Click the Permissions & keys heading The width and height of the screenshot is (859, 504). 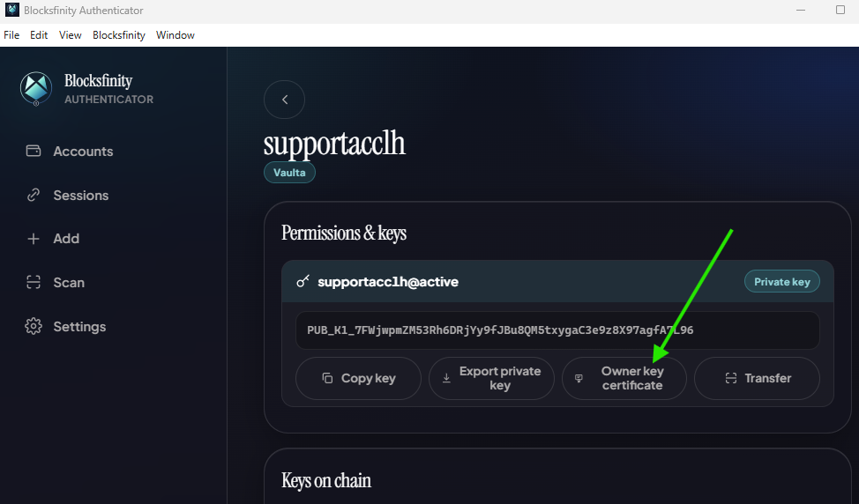pyautogui.click(x=344, y=233)
